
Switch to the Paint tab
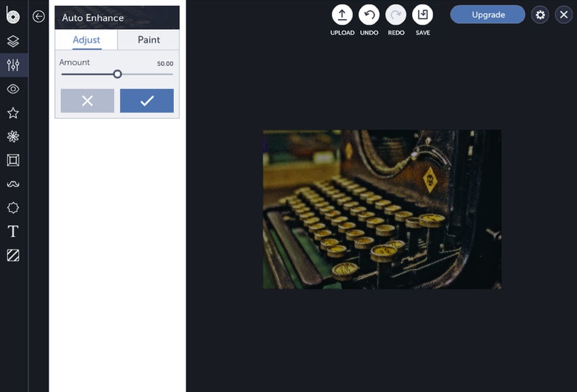(149, 40)
